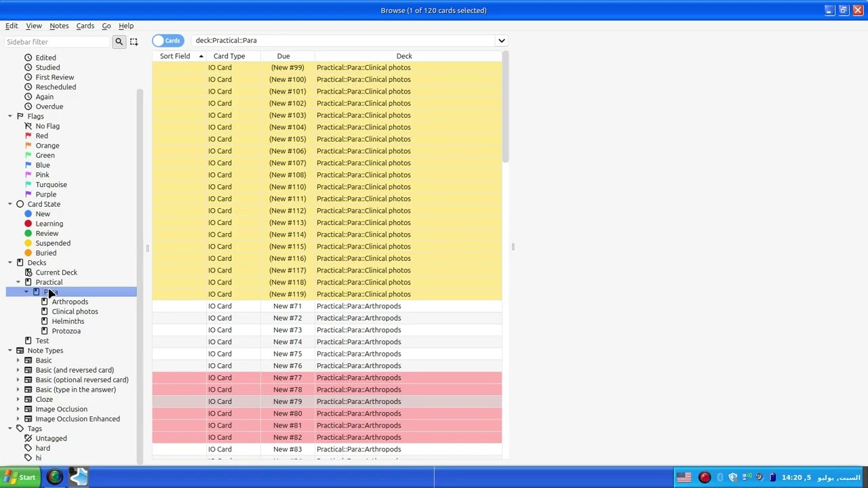
Task: Select the Rescheduled sidebar item
Action: (56, 87)
